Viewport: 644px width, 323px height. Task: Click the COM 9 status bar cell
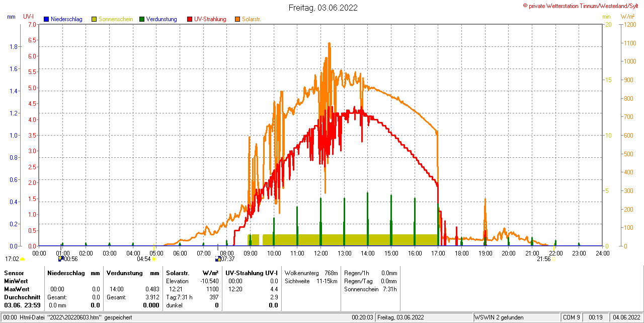[572, 317]
